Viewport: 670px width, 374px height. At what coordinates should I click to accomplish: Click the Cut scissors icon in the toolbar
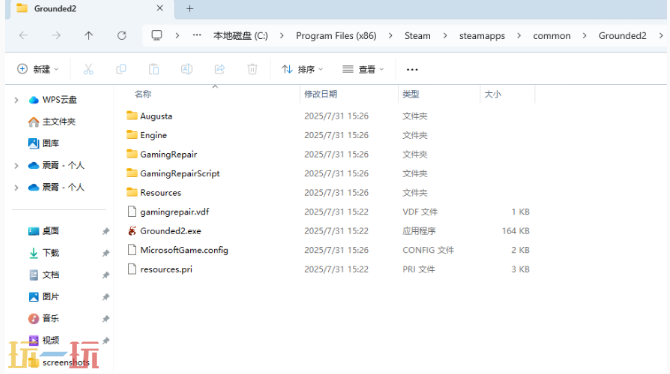pos(88,69)
